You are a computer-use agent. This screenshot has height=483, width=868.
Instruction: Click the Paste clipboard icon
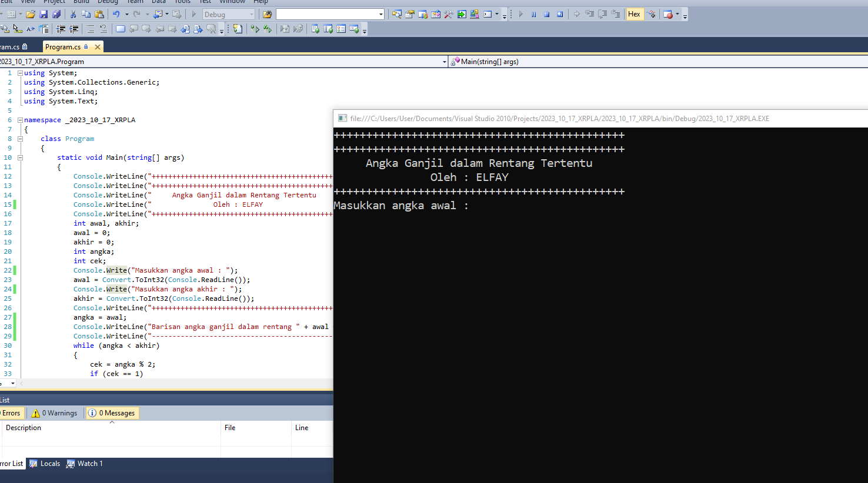pos(98,14)
